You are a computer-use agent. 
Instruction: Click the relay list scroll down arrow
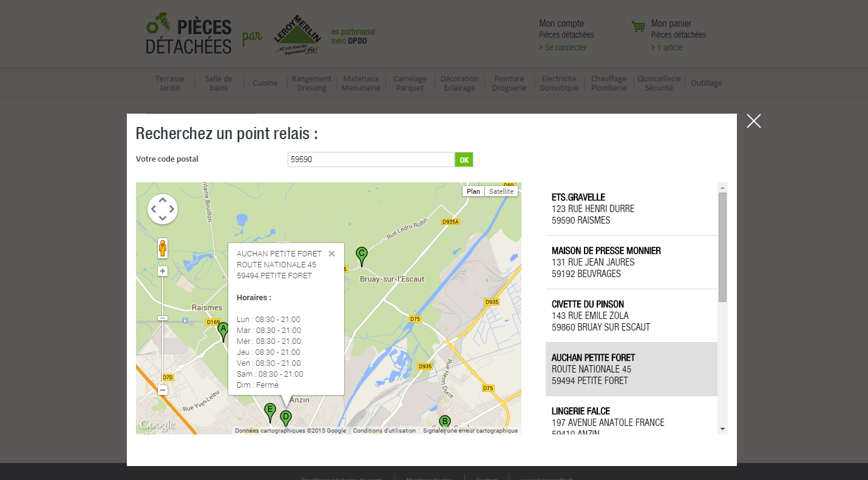point(722,429)
